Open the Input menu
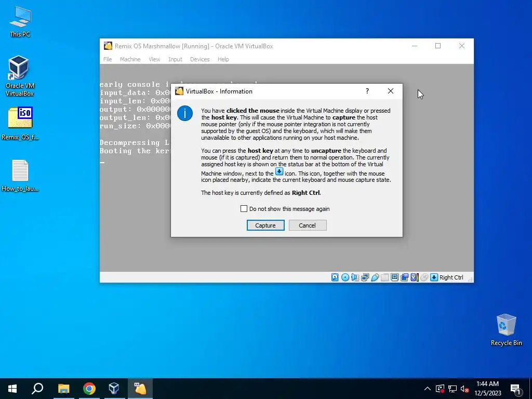The image size is (532, 399). click(175, 59)
